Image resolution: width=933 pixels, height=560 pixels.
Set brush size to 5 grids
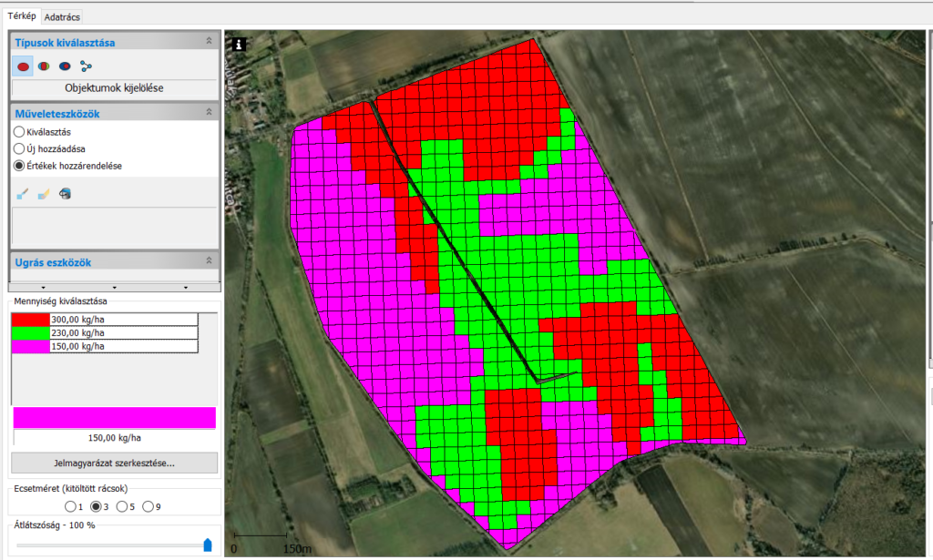pos(122,506)
